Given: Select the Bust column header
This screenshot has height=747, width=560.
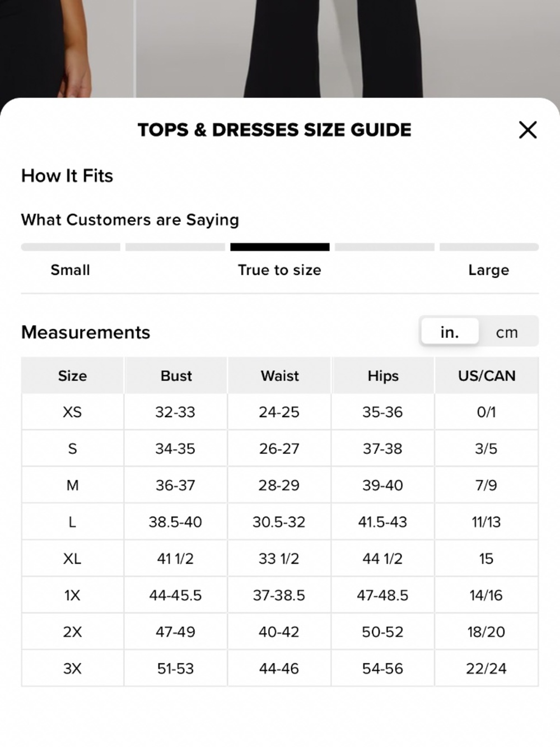Looking at the screenshot, I should click(176, 375).
